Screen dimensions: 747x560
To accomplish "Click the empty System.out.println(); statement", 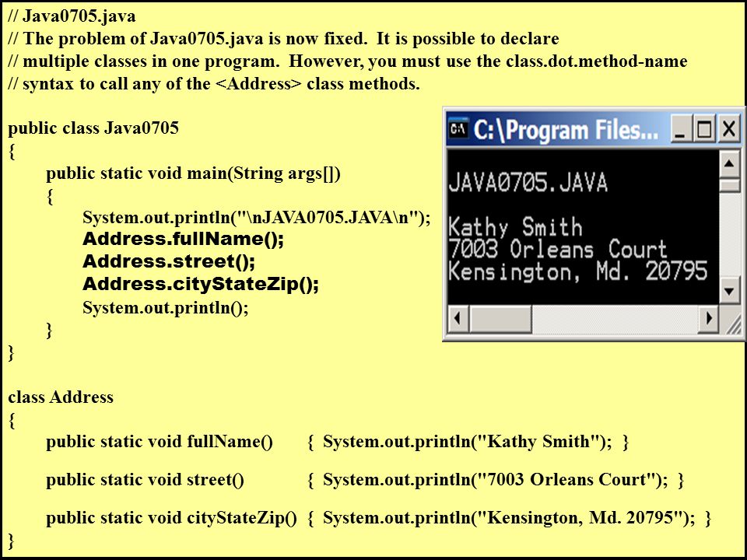I will [x=166, y=307].
